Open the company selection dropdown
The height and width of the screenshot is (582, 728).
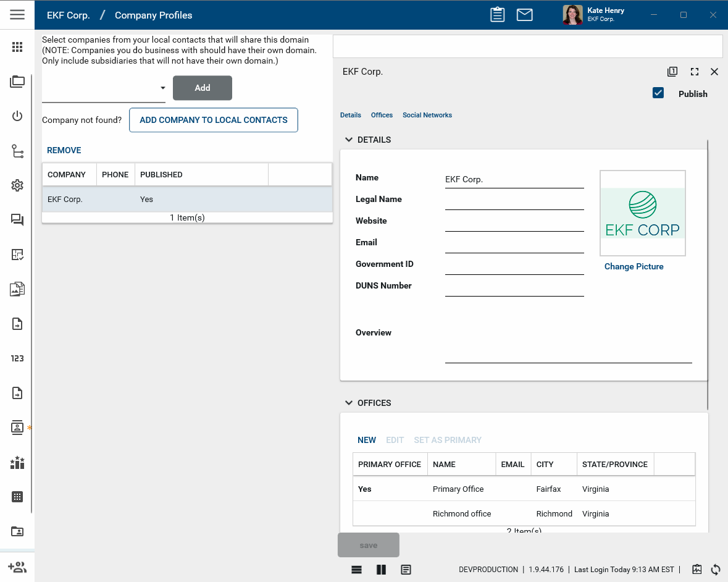click(163, 88)
